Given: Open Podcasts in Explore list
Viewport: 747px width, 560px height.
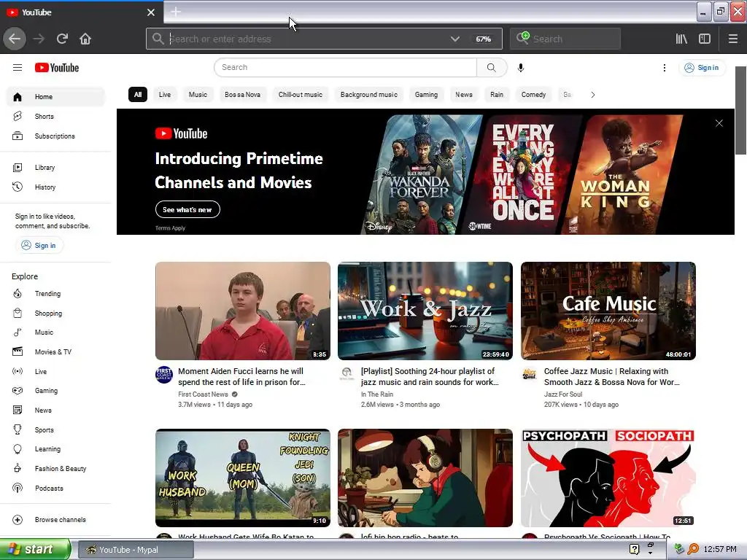Looking at the screenshot, I should (55, 488).
